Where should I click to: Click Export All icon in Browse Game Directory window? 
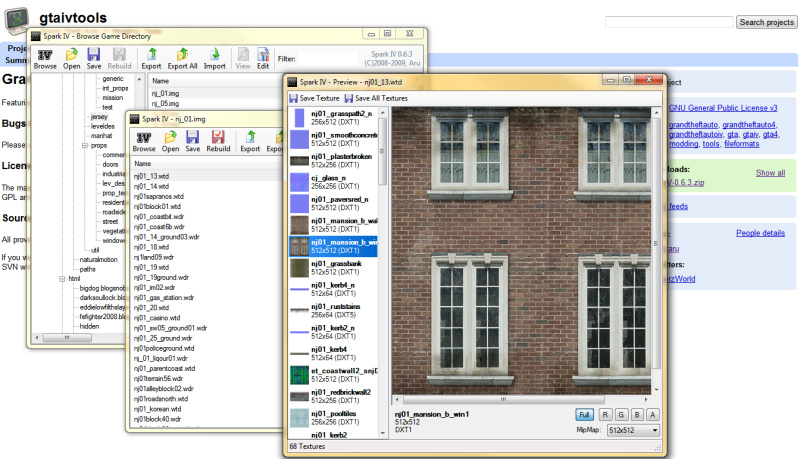[x=182, y=59]
